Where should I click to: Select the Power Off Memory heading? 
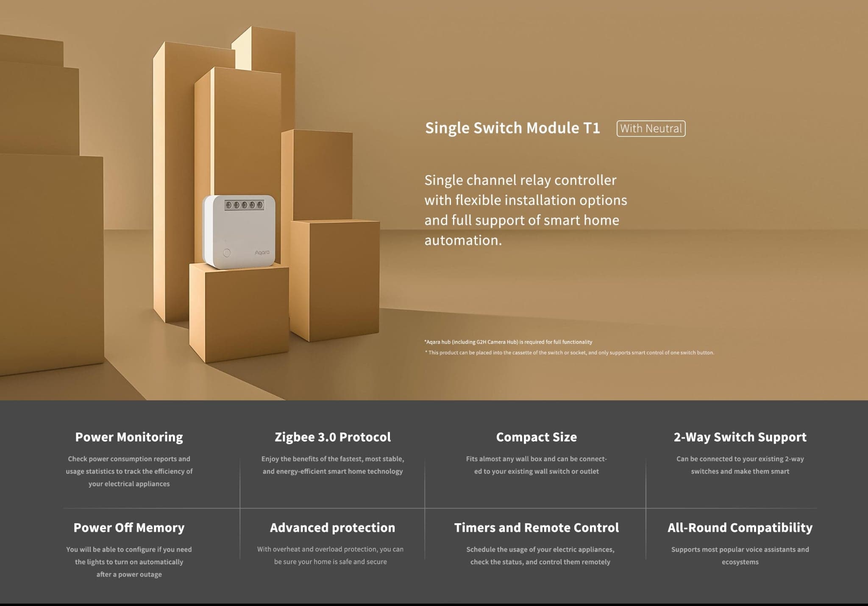pos(129,528)
